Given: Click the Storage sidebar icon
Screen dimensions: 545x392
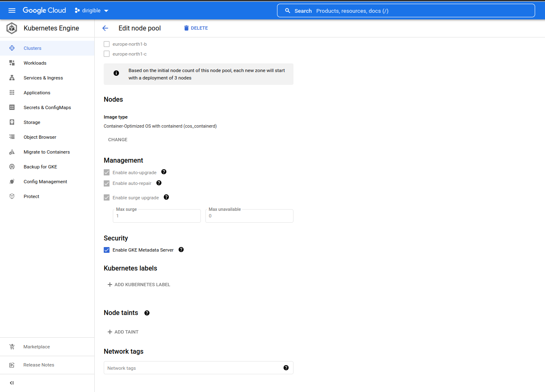Looking at the screenshot, I should [x=12, y=122].
